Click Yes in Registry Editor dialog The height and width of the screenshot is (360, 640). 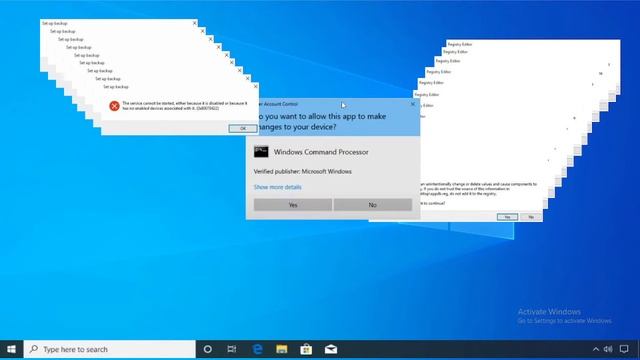point(507,217)
